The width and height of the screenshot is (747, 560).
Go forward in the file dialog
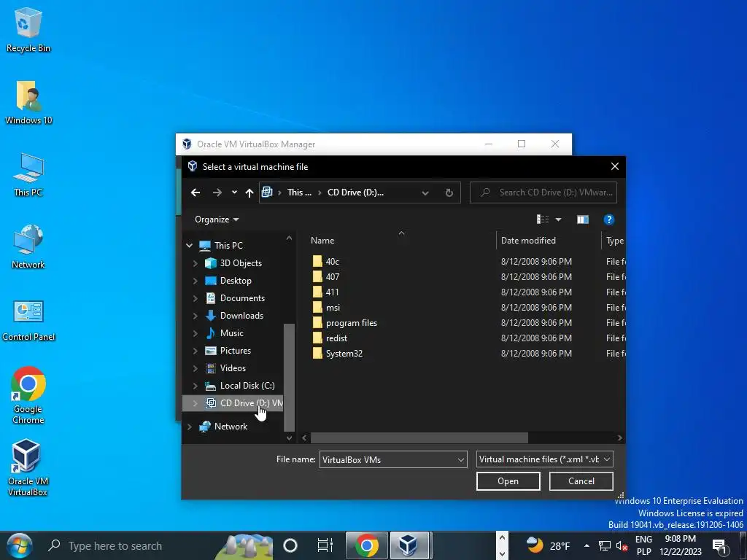tap(217, 192)
